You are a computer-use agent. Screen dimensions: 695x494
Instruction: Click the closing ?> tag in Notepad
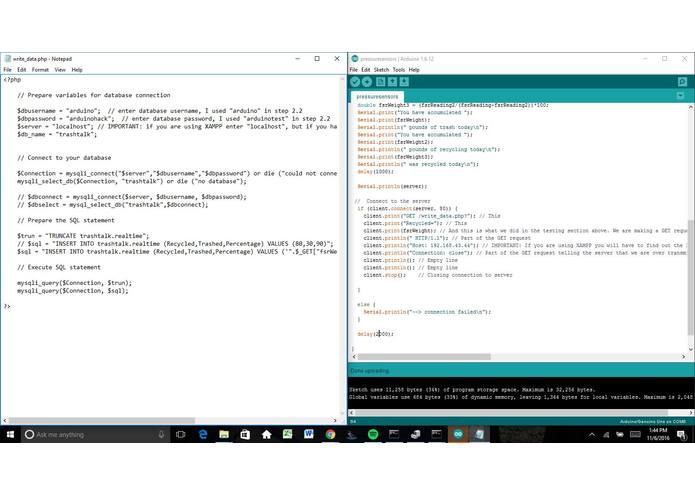coord(7,306)
